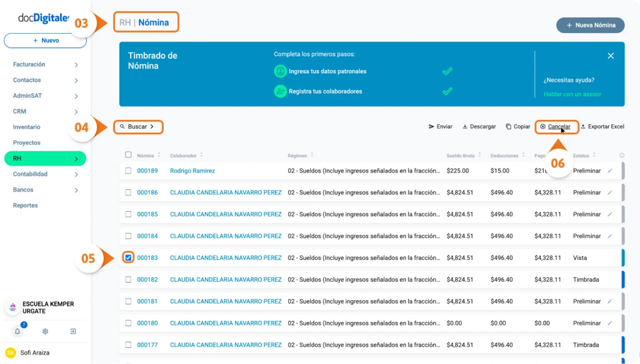Image resolution: width=640 pixels, height=364 pixels.
Task: Expand the AdminSAT menu chevron
Action: pos(76,96)
